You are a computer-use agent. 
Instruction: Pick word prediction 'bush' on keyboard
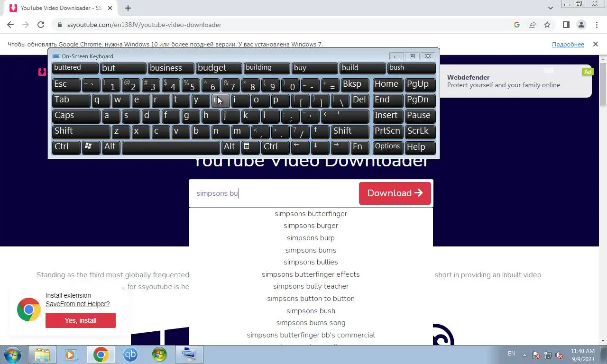pos(411,68)
